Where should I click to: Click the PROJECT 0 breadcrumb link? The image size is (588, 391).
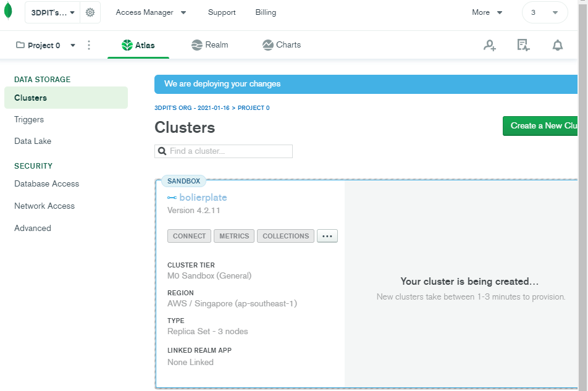[253, 108]
